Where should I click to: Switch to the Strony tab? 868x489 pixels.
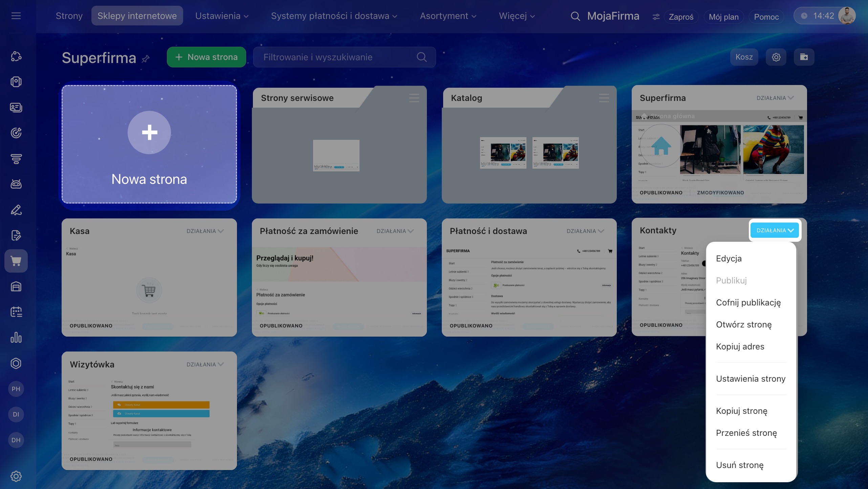pyautogui.click(x=69, y=16)
